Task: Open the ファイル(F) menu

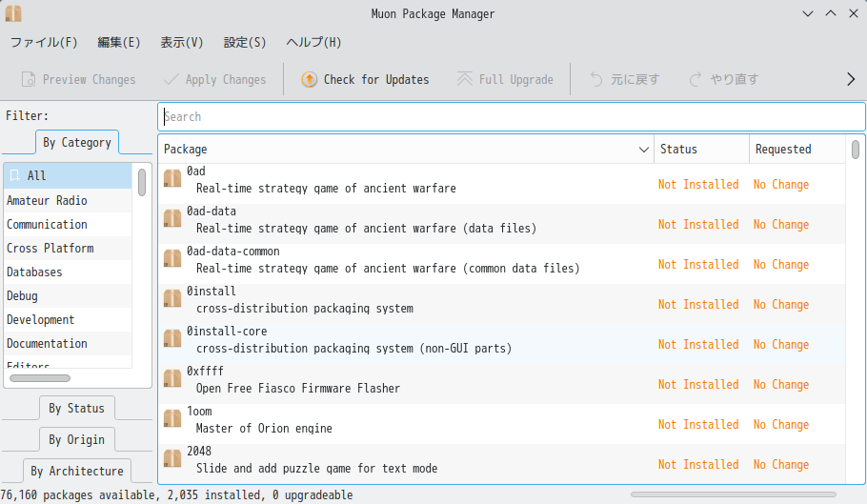Action: pos(44,43)
